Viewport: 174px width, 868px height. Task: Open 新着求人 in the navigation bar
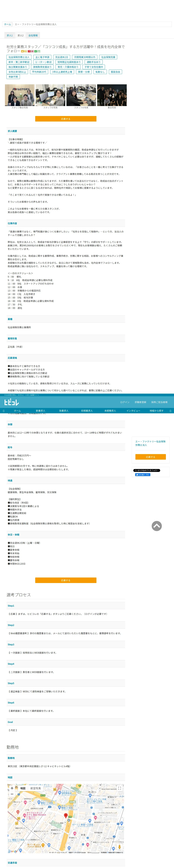pyautogui.click(x=41, y=411)
